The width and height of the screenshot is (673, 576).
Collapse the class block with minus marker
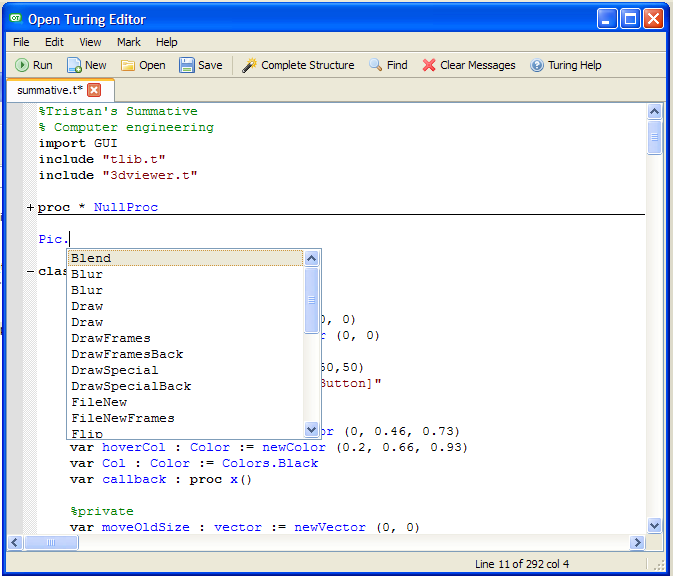pos(30,272)
